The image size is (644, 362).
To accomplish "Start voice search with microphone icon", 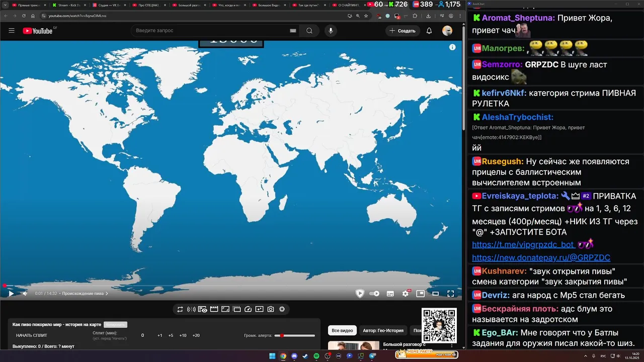I will (331, 31).
